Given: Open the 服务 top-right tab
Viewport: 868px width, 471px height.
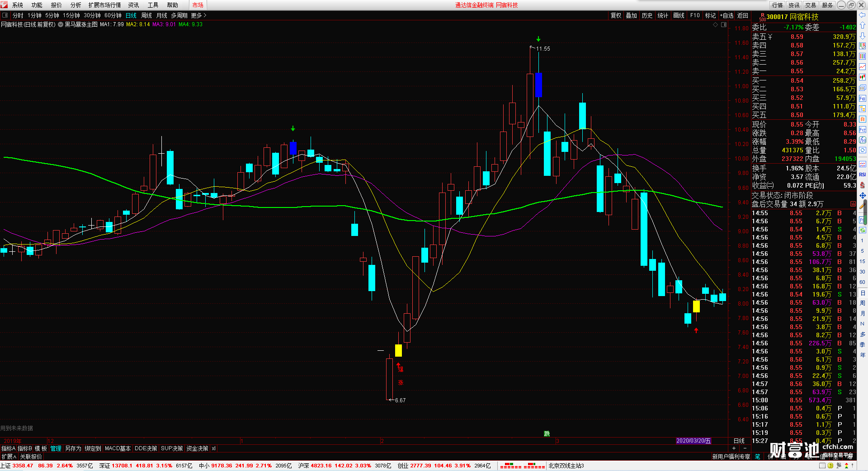Looking at the screenshot, I should [x=827, y=5].
